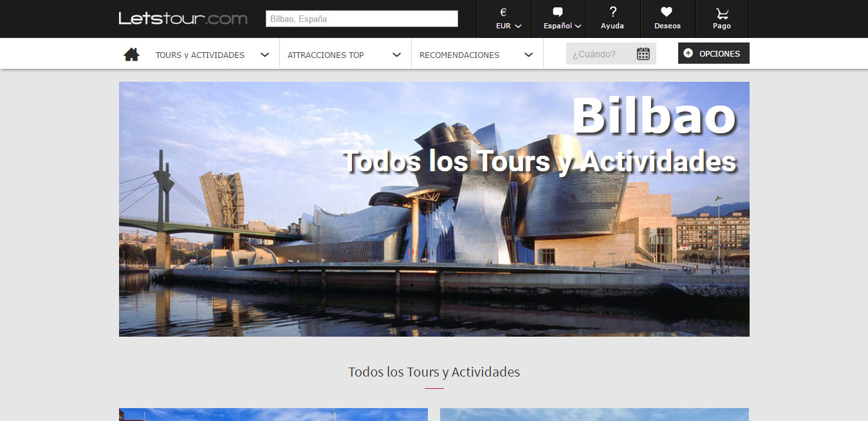This screenshot has height=421, width=868.
Task: Open the ATTRACCIONES TOP menu
Action: click(326, 55)
